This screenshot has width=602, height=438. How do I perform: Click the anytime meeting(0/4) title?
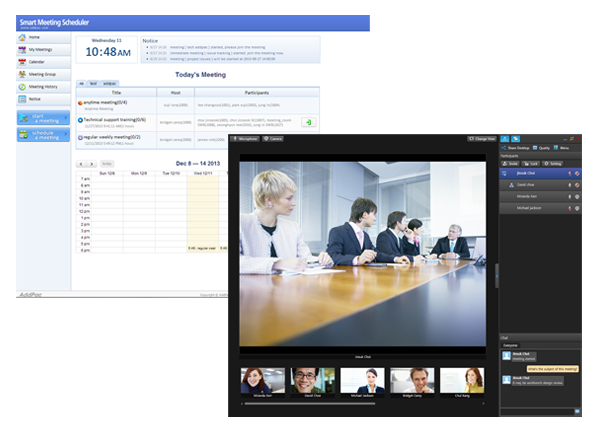[105, 102]
